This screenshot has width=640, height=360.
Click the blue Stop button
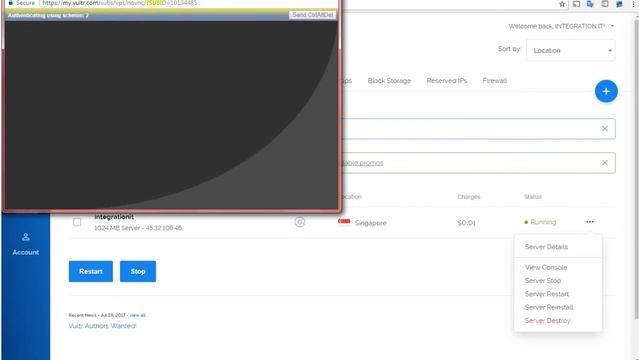[x=138, y=271]
